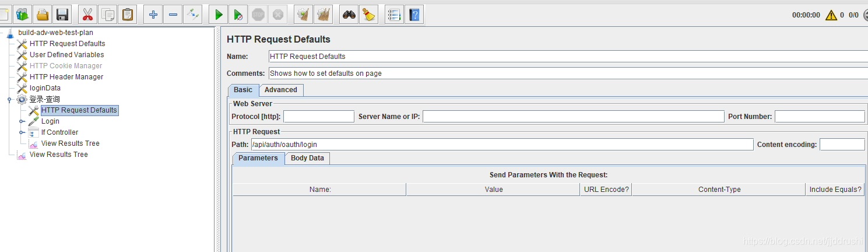Image resolution: width=868 pixels, height=252 pixels.
Task: Click the Protocol [http] input field
Action: tap(319, 117)
